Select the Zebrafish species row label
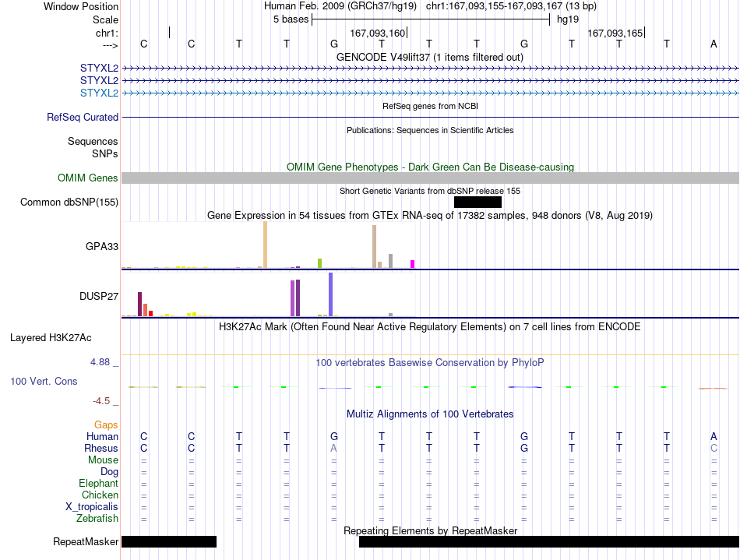 pos(97,518)
